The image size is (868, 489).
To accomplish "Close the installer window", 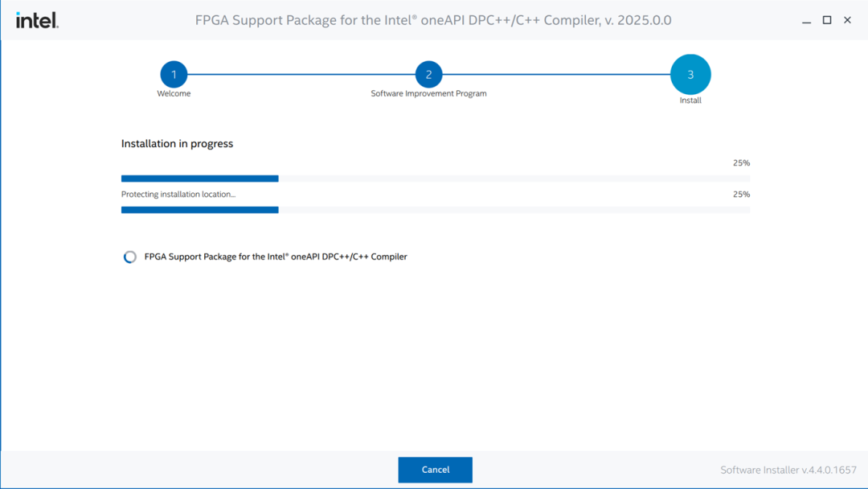I will [x=848, y=20].
